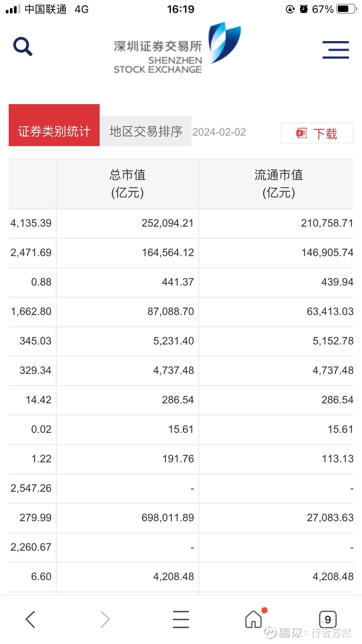Tap the Shenzhen Stock Exchange logo
Image resolution: width=362 pixels, height=644 pixels.
(177, 48)
